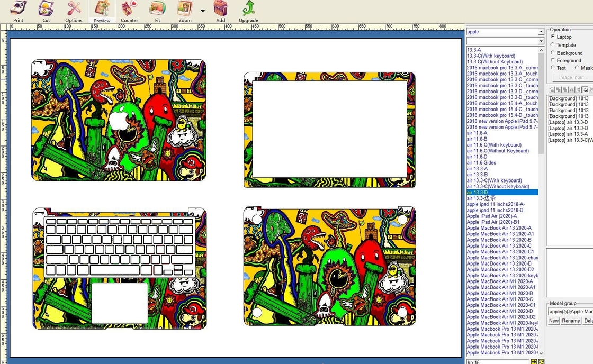Select 2016 macbook pro 15.4-A touch
Screen dimensions: 593x364
pos(502,103)
